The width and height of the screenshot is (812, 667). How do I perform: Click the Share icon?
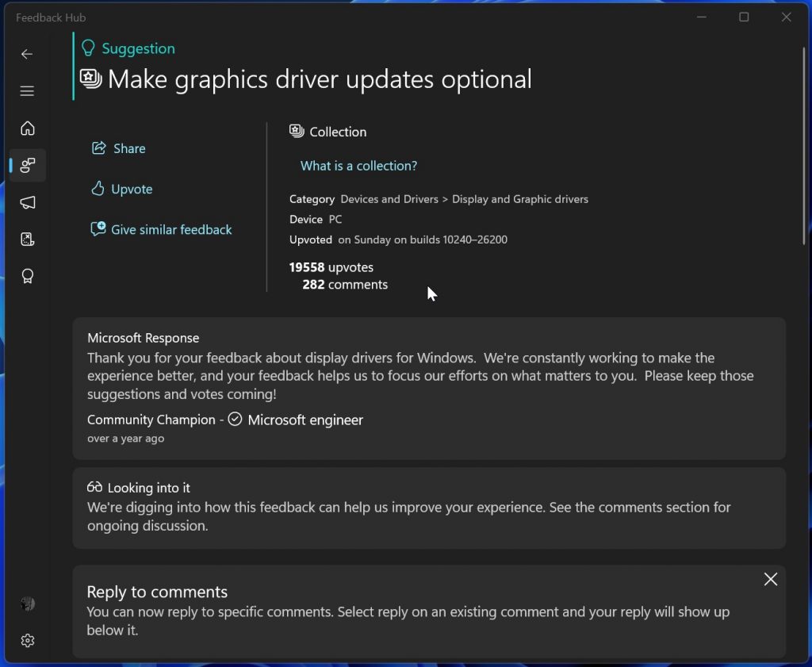click(98, 148)
